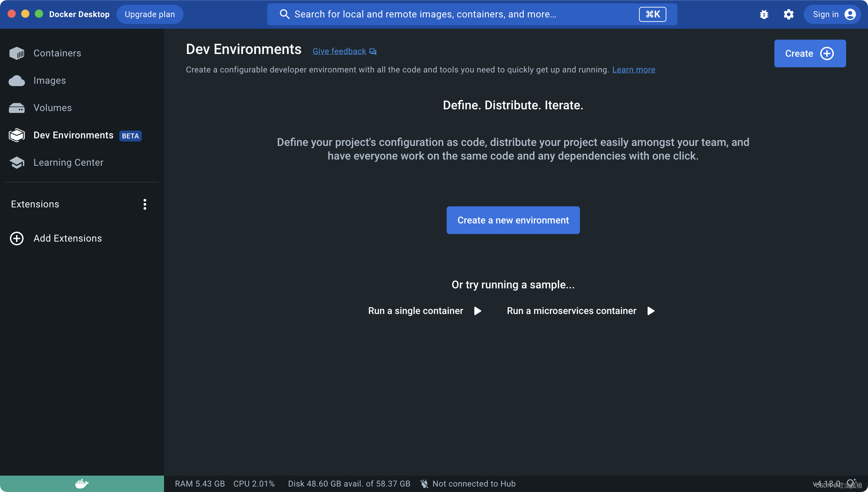This screenshot has height=492, width=868.
Task: Click the Add Extensions plus icon
Action: pos(16,238)
